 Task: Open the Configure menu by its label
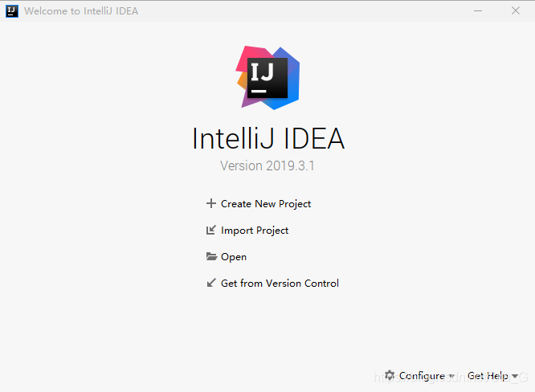(x=422, y=376)
